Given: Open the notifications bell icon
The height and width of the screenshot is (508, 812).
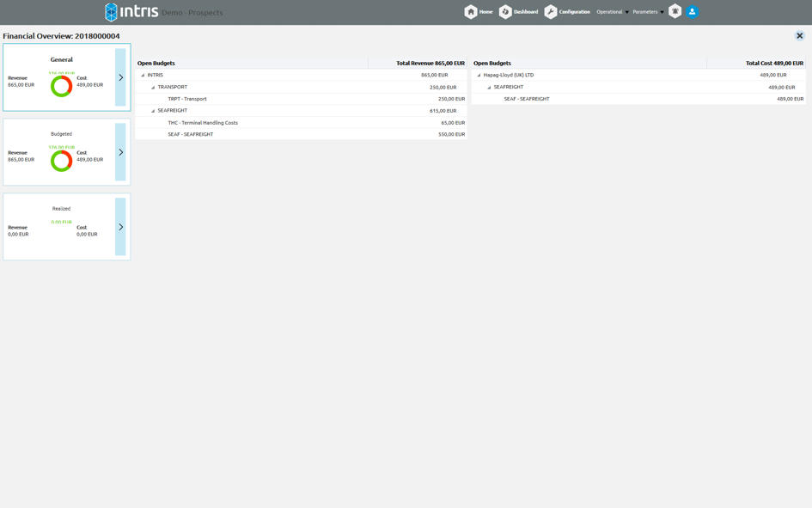Looking at the screenshot, I should coord(675,11).
